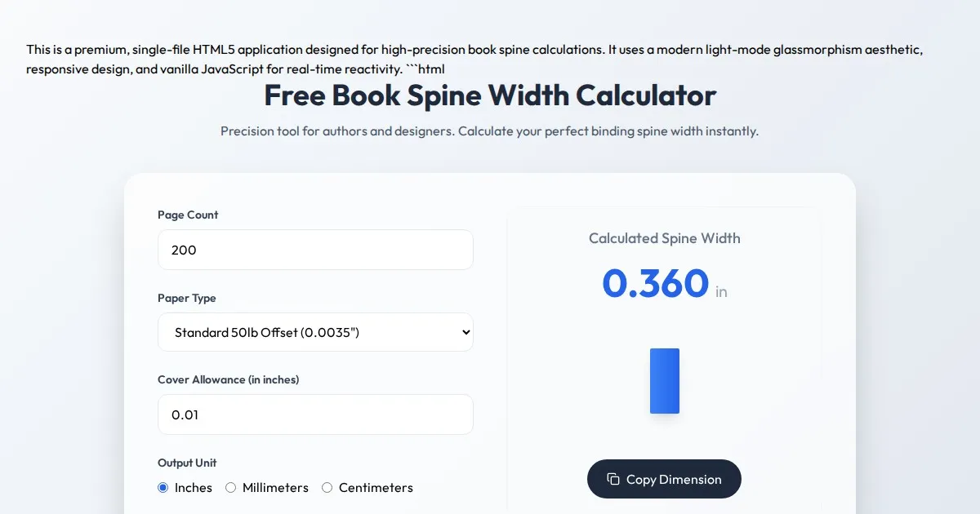The image size is (980, 514).
Task: Click the Free Book Spine Width Calculator heading
Action: (490, 95)
